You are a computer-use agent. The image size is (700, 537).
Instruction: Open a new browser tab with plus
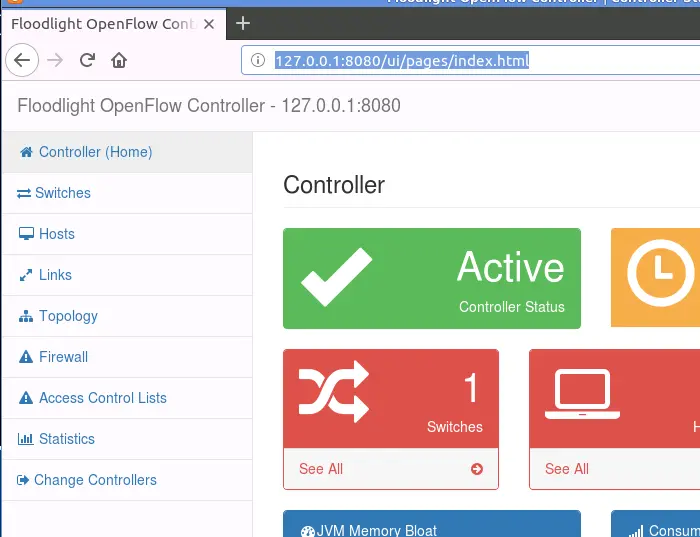[x=243, y=23]
